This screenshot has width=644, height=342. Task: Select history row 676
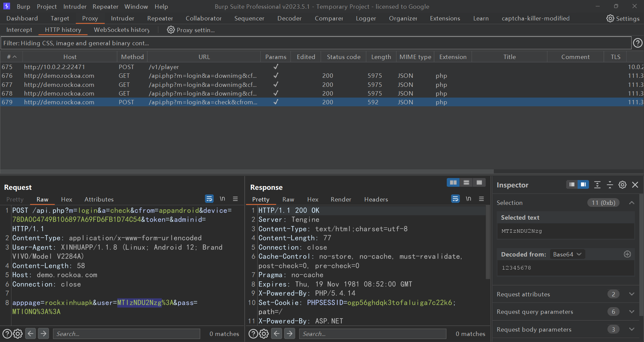(322, 76)
